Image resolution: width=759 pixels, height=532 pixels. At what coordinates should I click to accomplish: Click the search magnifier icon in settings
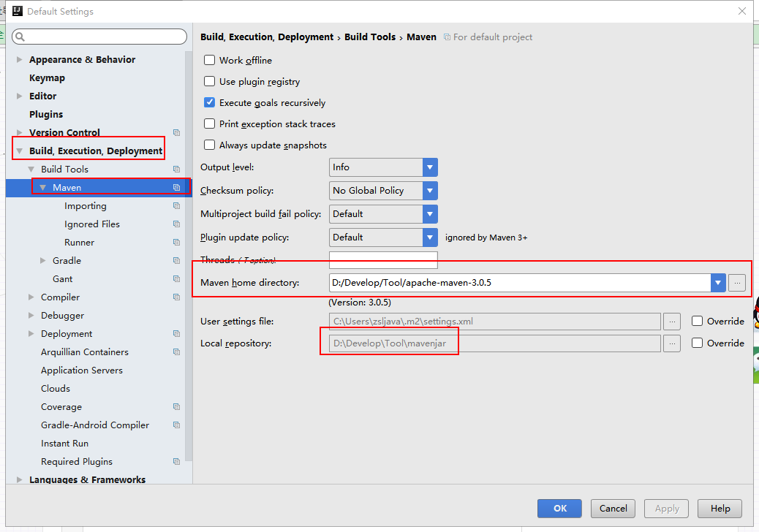20,37
